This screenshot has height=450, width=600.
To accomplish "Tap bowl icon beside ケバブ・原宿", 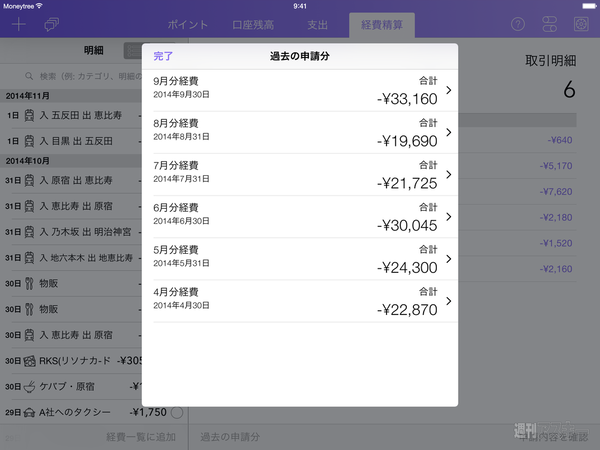I will click(29, 387).
